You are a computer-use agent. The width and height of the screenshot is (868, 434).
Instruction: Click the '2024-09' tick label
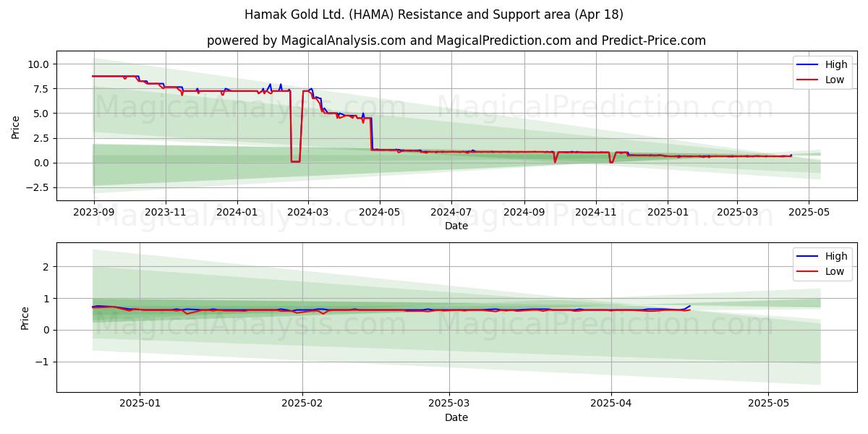(x=524, y=211)
